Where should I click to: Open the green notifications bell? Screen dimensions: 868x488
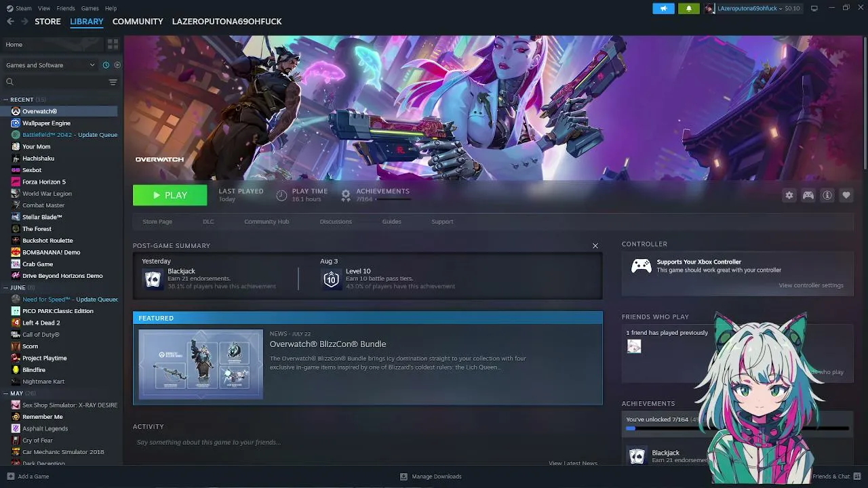[x=689, y=8]
